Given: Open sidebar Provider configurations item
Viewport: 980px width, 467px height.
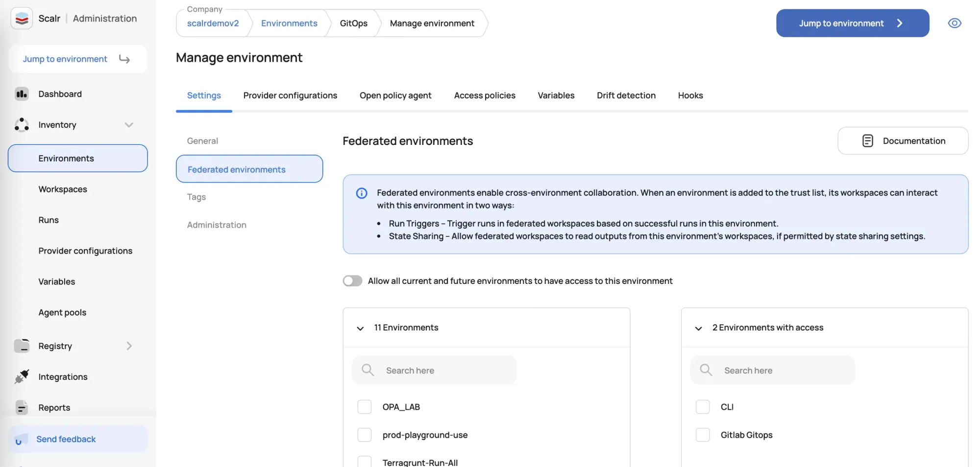Looking at the screenshot, I should [x=85, y=251].
